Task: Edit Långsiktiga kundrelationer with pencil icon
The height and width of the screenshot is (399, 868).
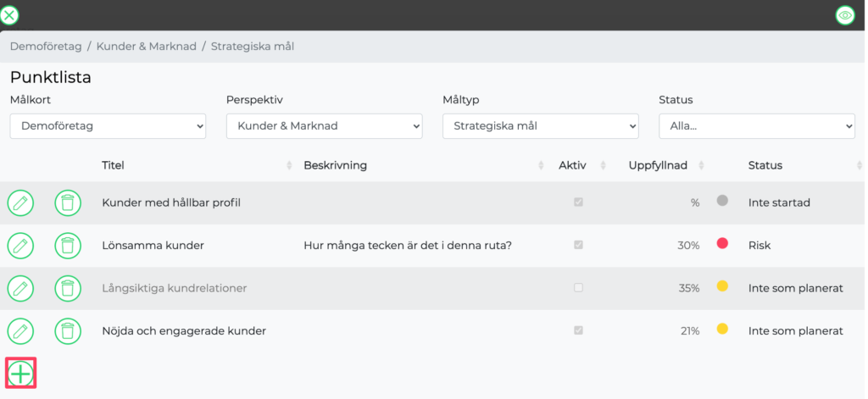Action: tap(20, 288)
